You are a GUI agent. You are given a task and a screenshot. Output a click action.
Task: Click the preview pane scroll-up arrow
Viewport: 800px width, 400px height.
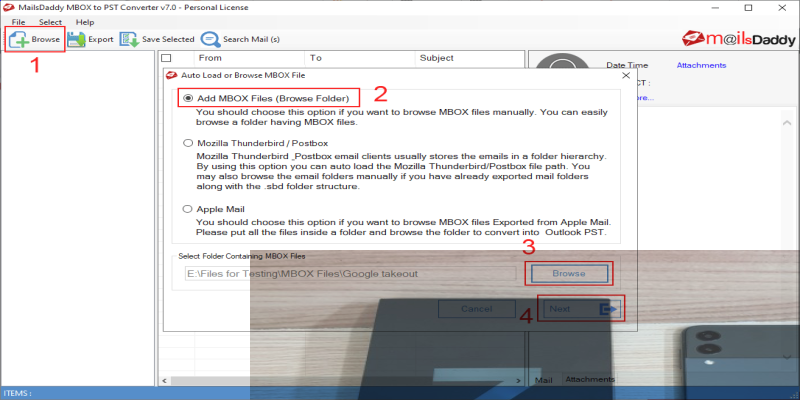tap(787, 123)
